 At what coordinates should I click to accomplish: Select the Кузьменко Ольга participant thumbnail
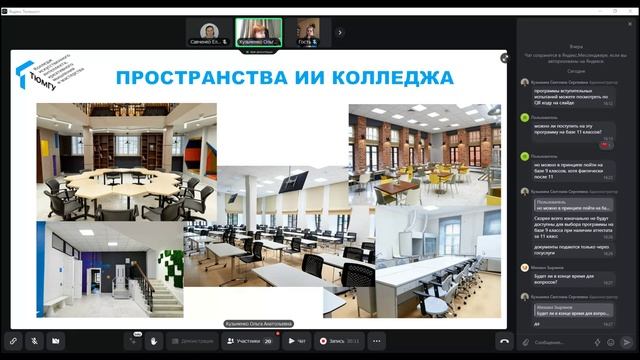258,32
